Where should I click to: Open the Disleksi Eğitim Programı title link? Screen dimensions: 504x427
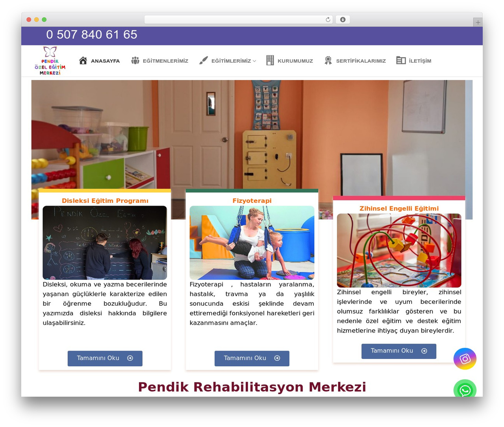[105, 201]
